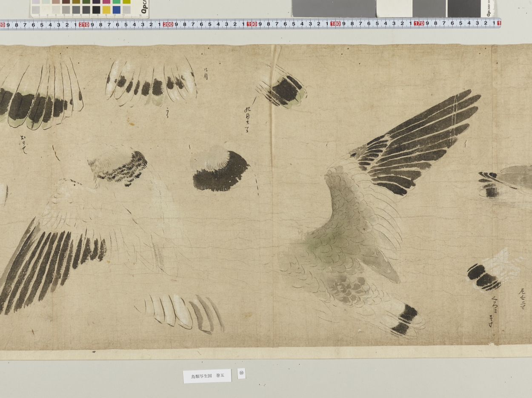Select the red 210 mark on the ruler
This screenshot has height=398, width=532.
click(x=84, y=24)
